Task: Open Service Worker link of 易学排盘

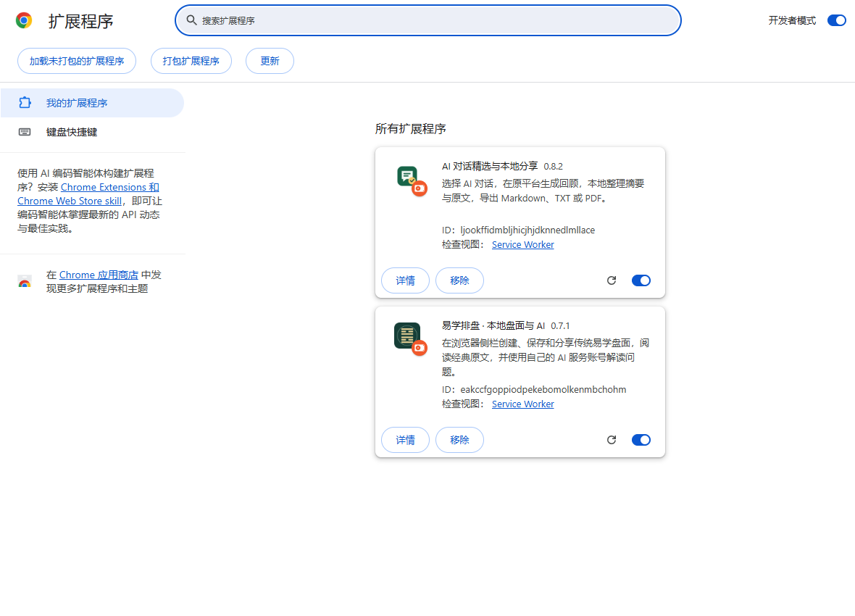Action: pyautogui.click(x=523, y=404)
